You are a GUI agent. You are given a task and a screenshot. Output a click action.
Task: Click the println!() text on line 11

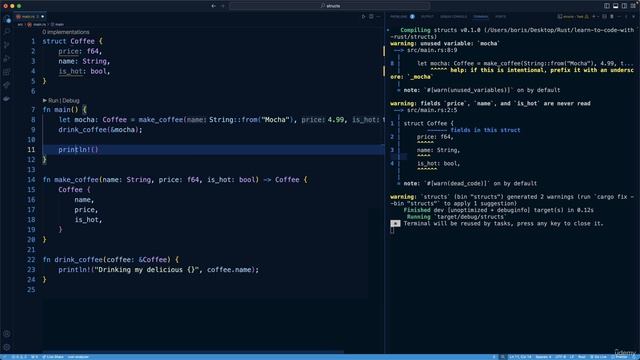pyautogui.click(x=78, y=150)
